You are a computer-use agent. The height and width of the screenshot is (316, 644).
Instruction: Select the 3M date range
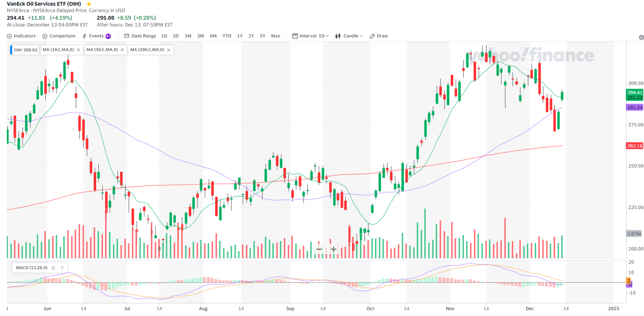(200, 36)
